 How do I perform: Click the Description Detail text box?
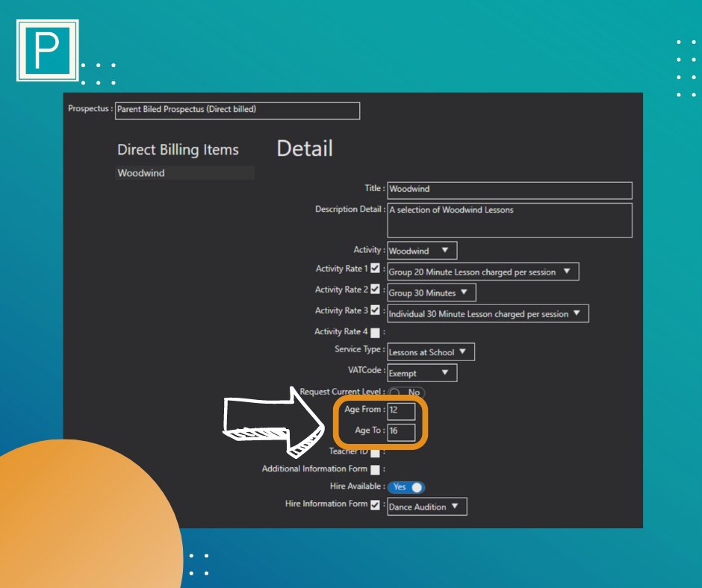pos(509,220)
